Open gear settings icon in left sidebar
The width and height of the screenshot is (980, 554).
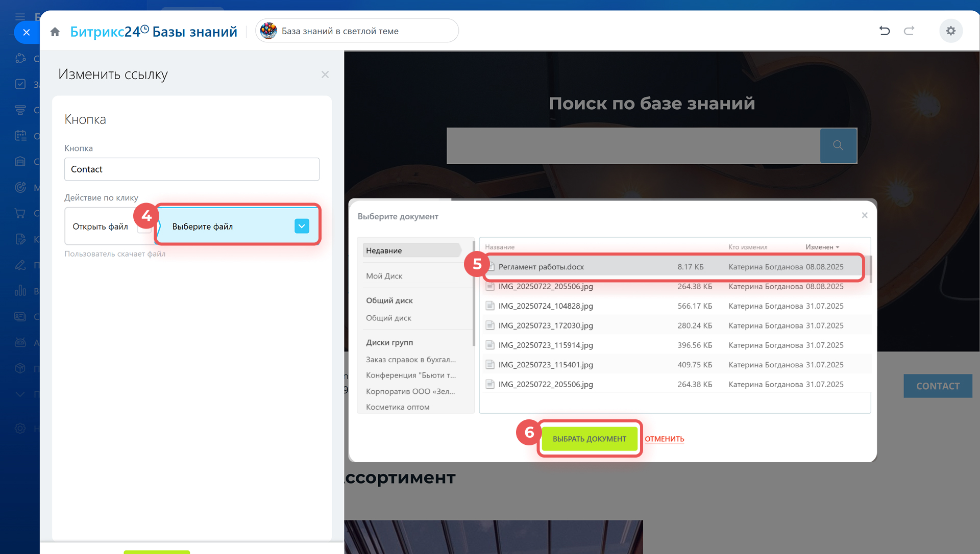20,428
